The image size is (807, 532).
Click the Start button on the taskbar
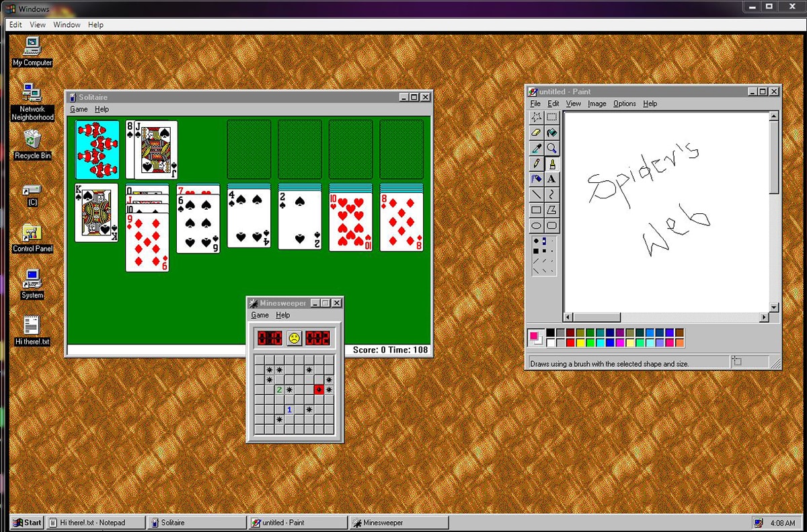coord(27,523)
